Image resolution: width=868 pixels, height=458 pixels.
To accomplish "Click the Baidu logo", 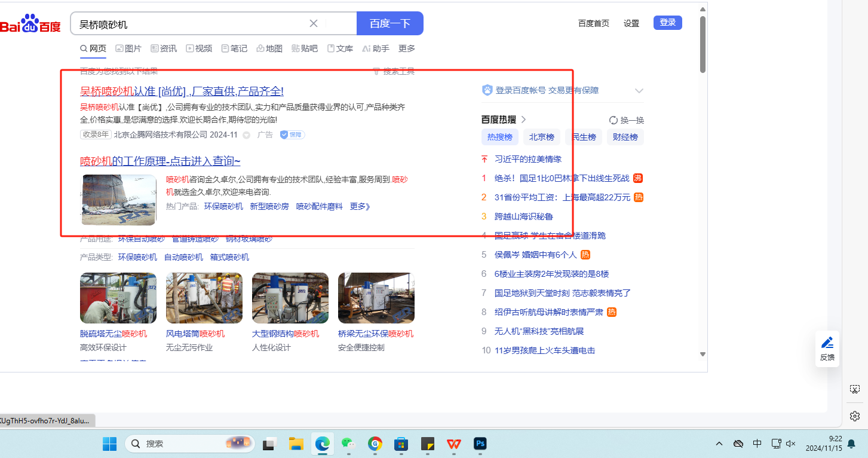I will [x=30, y=24].
